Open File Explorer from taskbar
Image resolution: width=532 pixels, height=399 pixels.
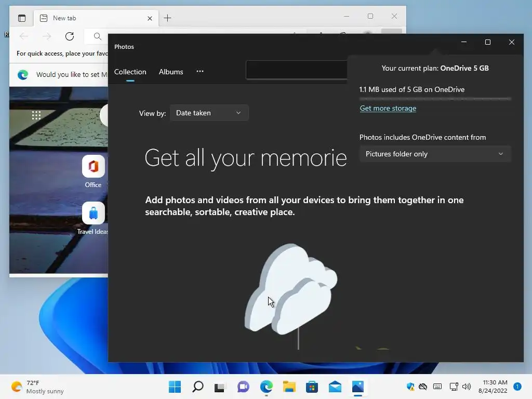(x=289, y=387)
